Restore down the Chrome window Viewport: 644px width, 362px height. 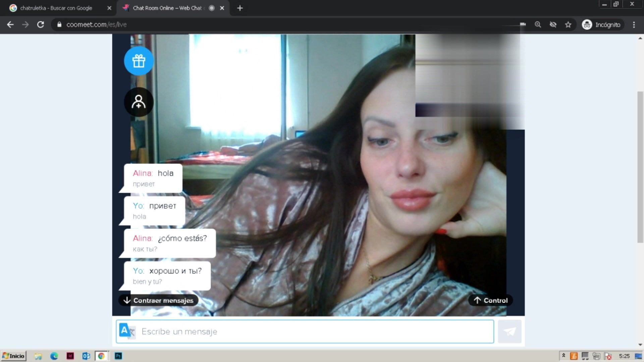pyautogui.click(x=616, y=4)
